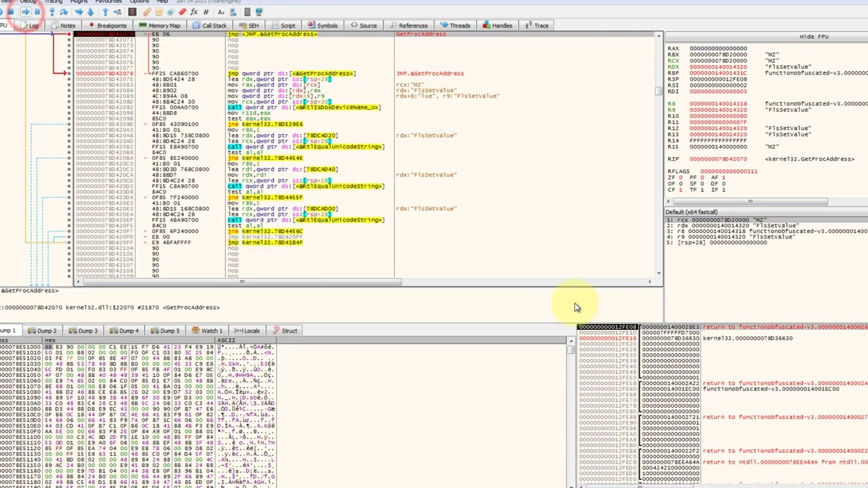Screen dimensions: 868x488
Task: Toggle breakpoint bullet on jmp <&GetProcAddress> line
Action: pos(68,73)
